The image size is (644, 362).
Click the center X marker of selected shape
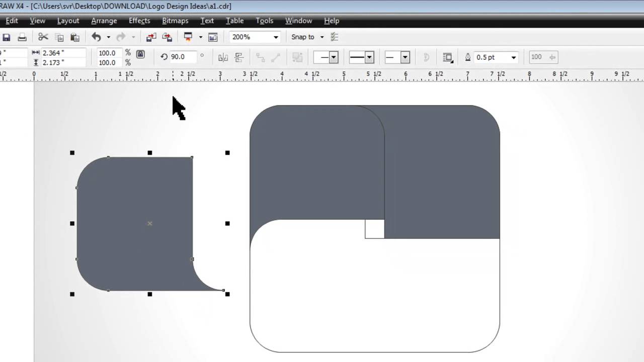point(149,223)
